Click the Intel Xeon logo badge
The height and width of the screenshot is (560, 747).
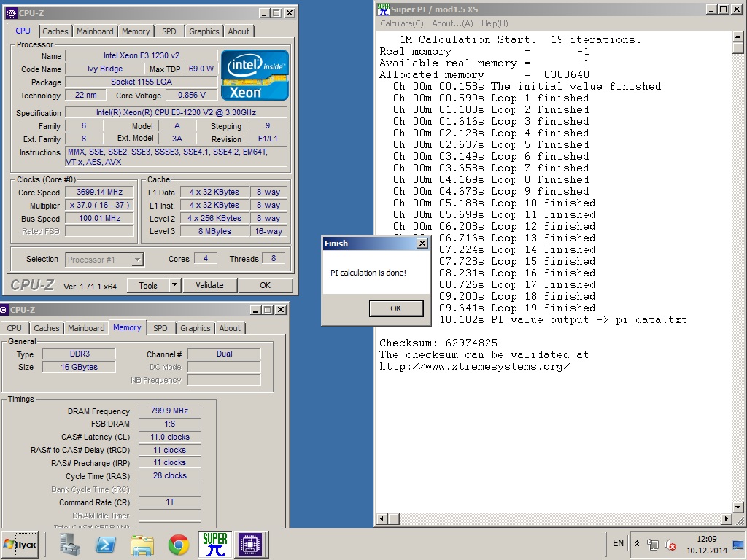tap(255, 75)
